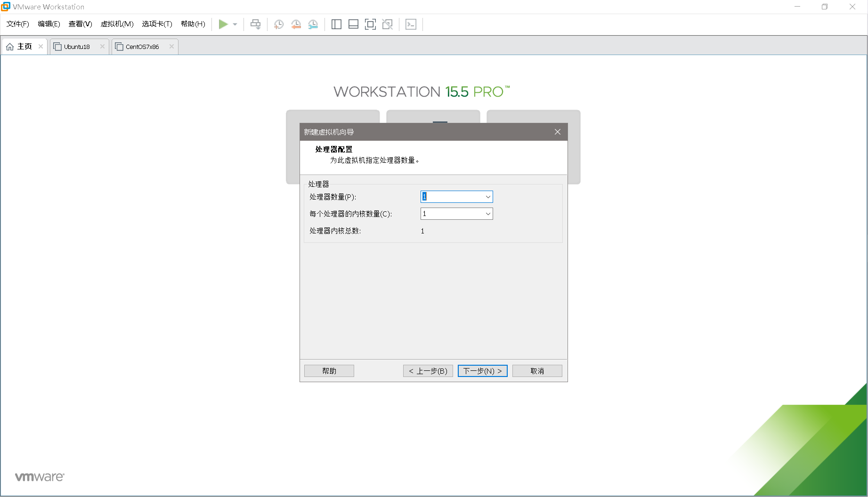
Task: Click Send Ctrl+Alt+Del toolbar icon
Action: point(255,24)
